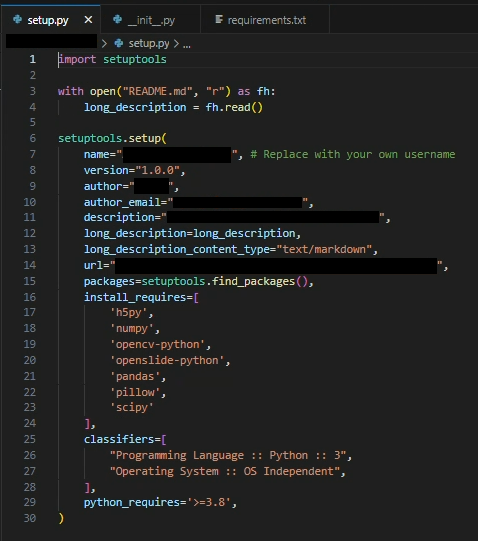Click the chevron after setup.py breadcrumb

pos(176,43)
